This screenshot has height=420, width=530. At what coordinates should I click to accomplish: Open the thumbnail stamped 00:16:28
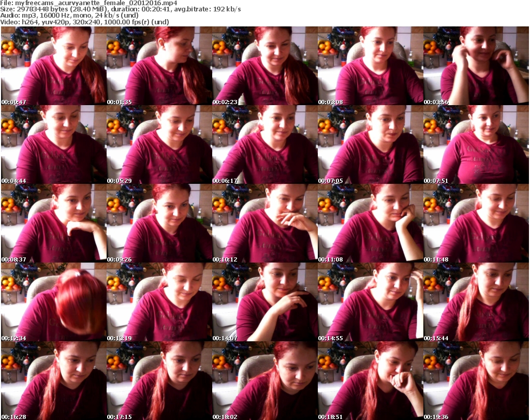(54, 381)
